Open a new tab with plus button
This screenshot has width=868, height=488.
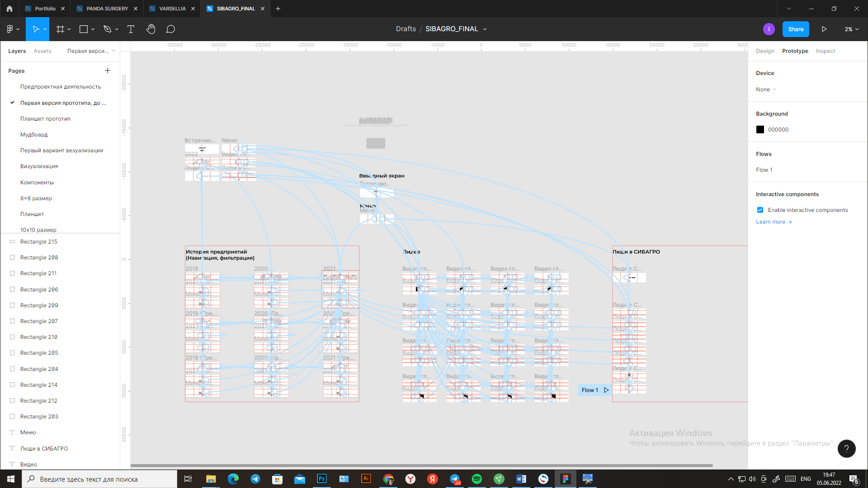[x=278, y=9]
